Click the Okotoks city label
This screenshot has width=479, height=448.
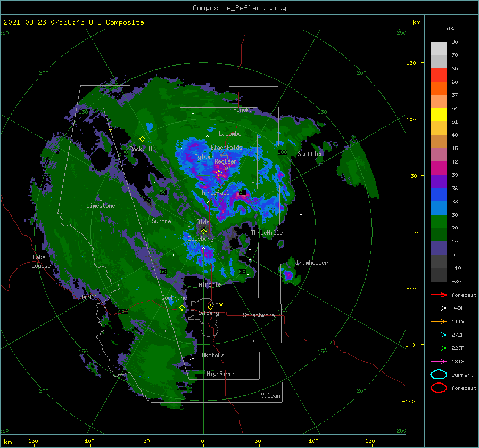tap(213, 355)
